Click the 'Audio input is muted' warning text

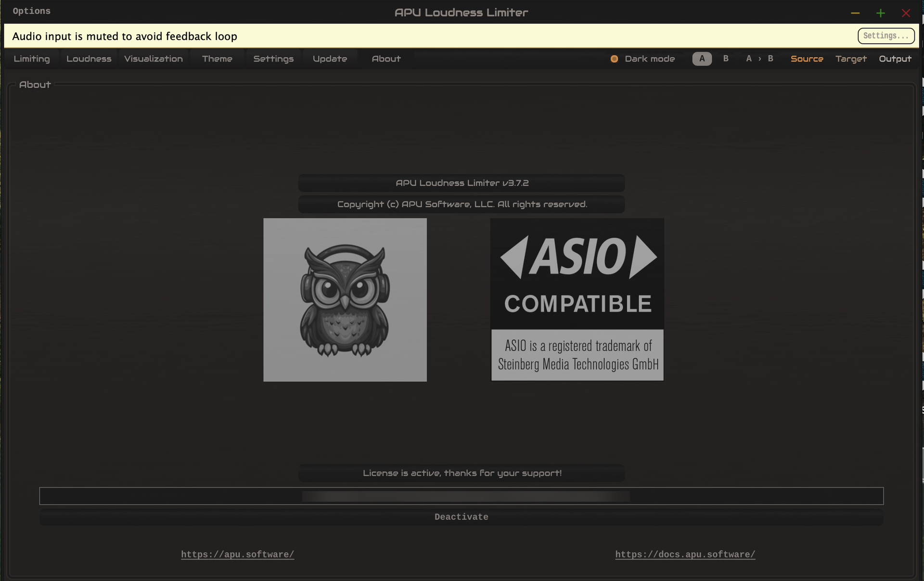pos(125,36)
